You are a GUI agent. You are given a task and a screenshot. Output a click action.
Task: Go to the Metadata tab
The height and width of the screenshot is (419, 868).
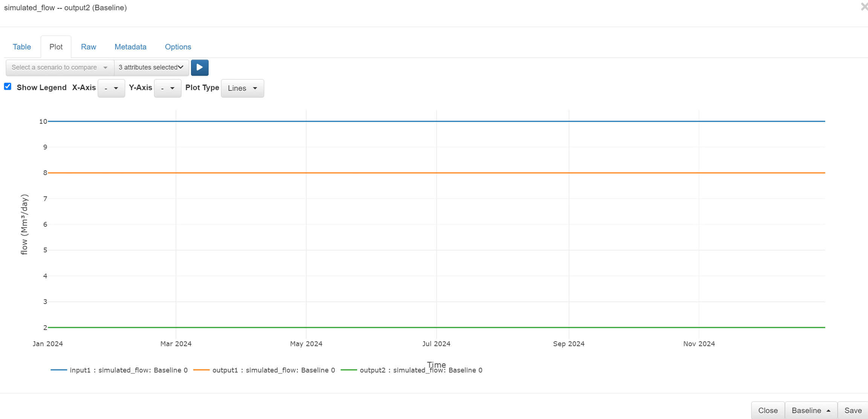pyautogui.click(x=130, y=47)
